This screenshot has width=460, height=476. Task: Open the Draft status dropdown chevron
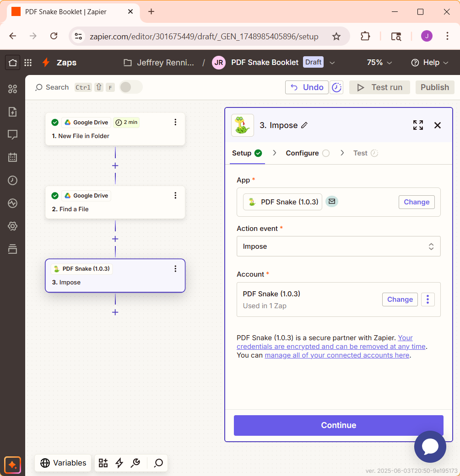[332, 63]
